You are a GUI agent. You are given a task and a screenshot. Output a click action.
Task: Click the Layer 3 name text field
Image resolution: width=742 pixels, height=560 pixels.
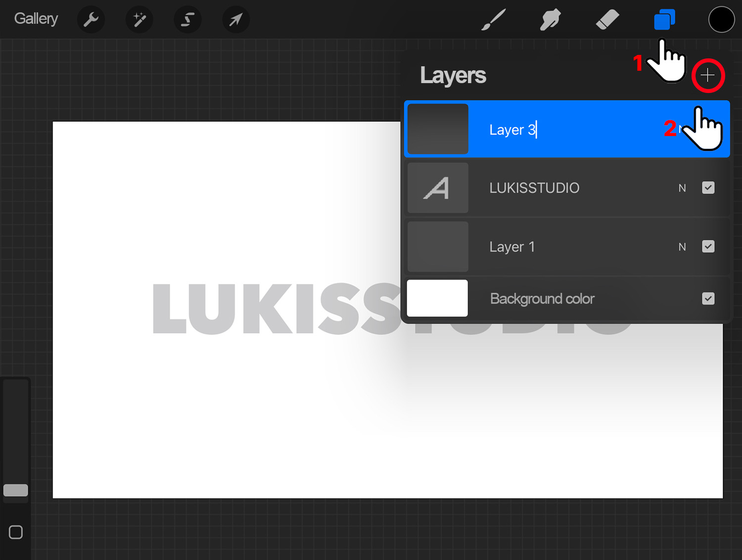513,130
